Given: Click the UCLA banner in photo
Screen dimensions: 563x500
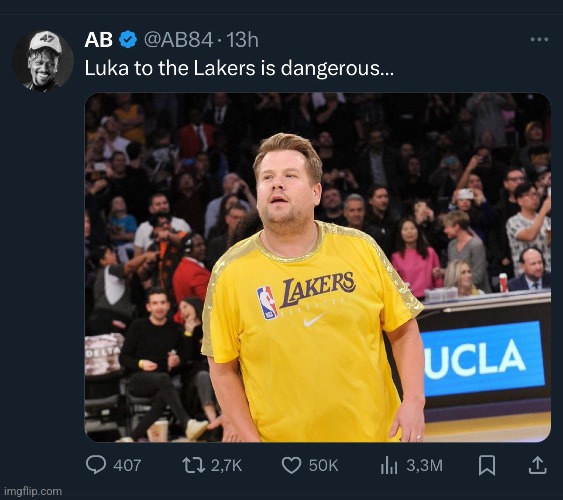Looking at the screenshot, I should [482, 359].
